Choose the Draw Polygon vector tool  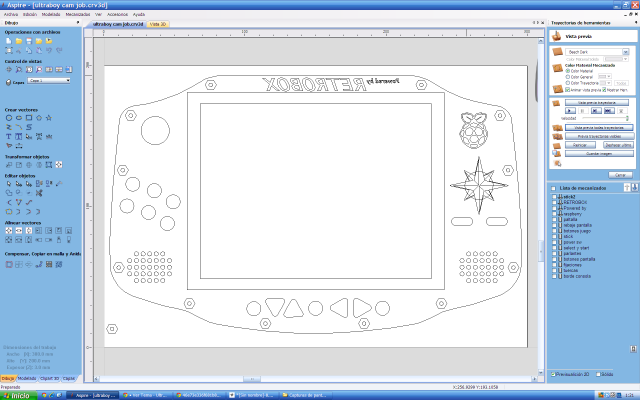[x=39, y=118]
